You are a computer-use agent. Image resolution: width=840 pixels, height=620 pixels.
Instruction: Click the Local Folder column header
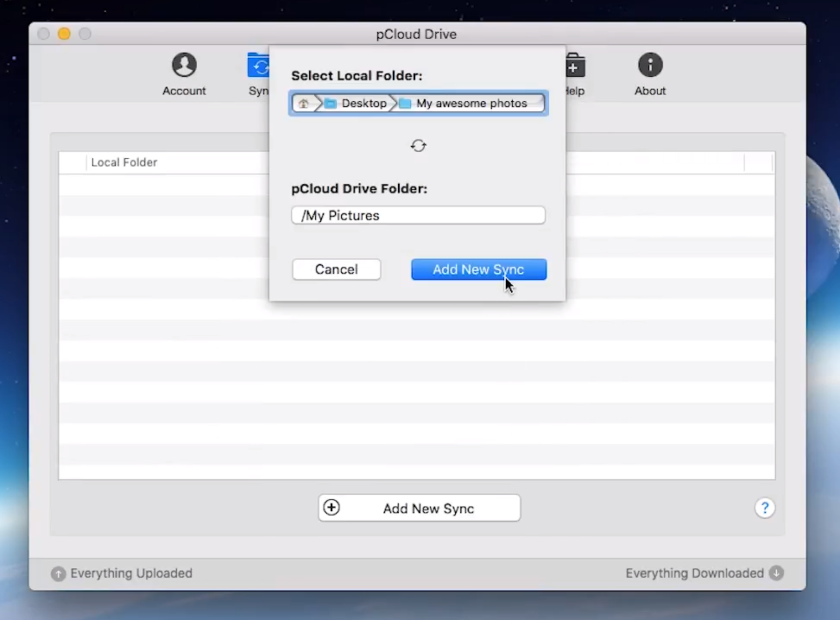(x=124, y=162)
